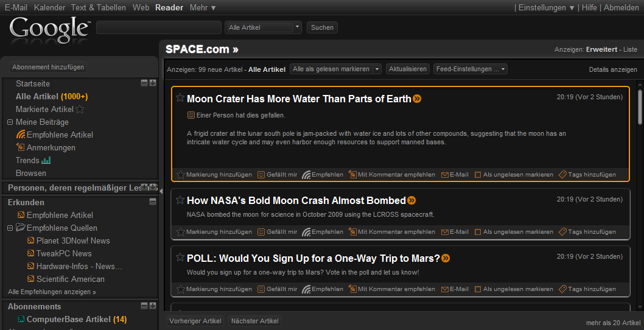
Task: Click Abonnement hinzufügen button
Action: coord(48,67)
